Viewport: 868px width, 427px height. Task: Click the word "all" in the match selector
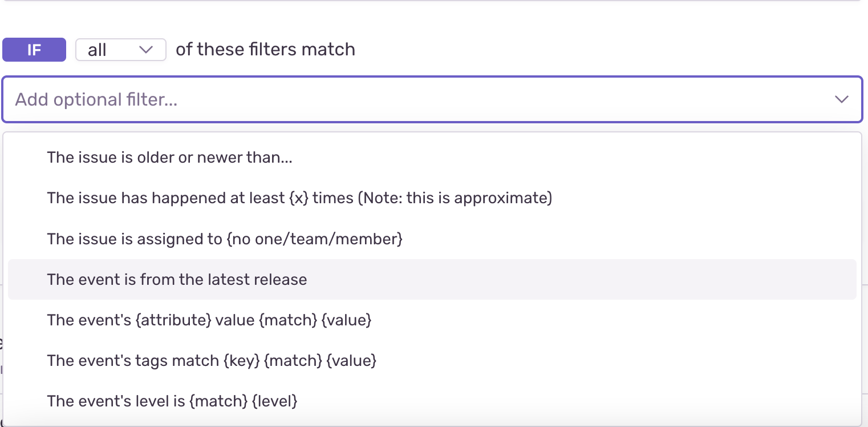pyautogui.click(x=98, y=50)
